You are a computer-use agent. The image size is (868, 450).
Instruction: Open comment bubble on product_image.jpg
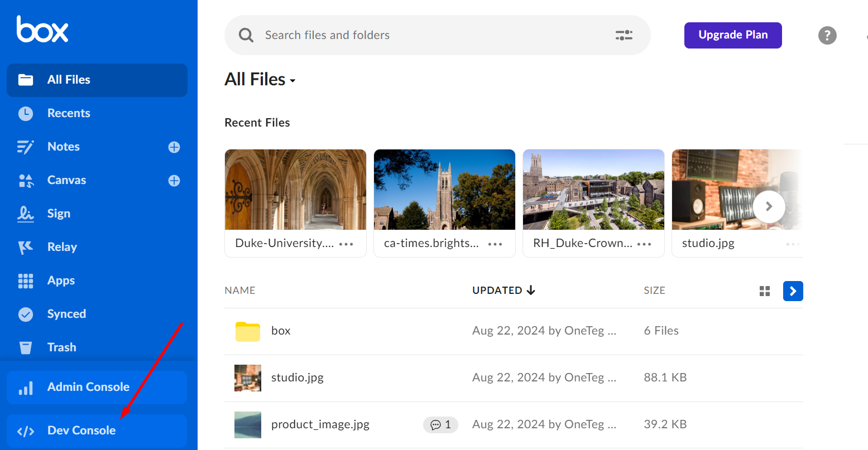[440, 425]
